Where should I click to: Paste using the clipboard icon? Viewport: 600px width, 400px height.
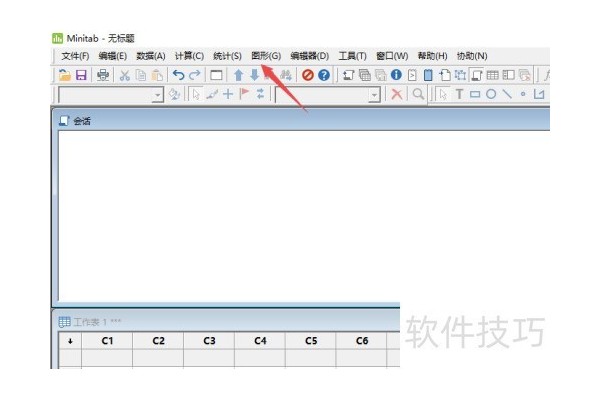[x=157, y=75]
